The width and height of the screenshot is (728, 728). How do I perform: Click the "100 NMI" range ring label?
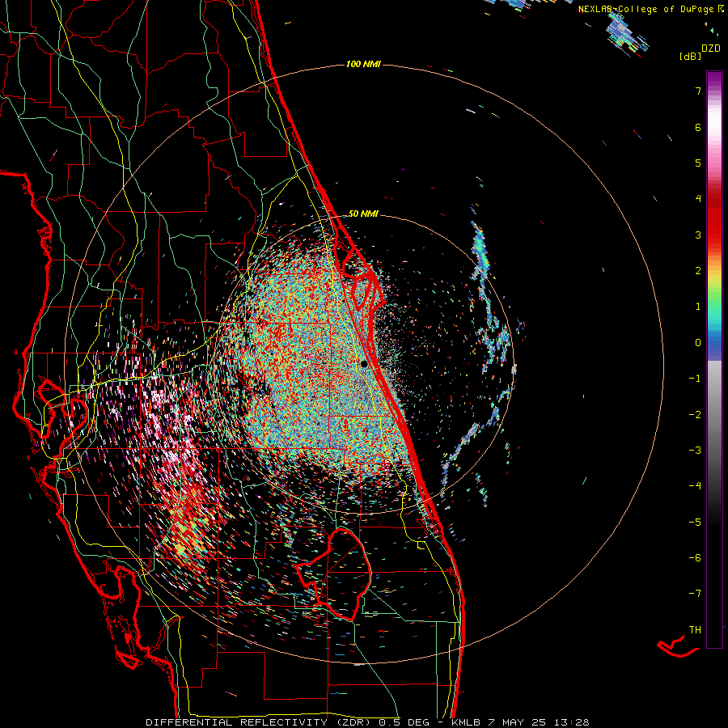click(363, 64)
